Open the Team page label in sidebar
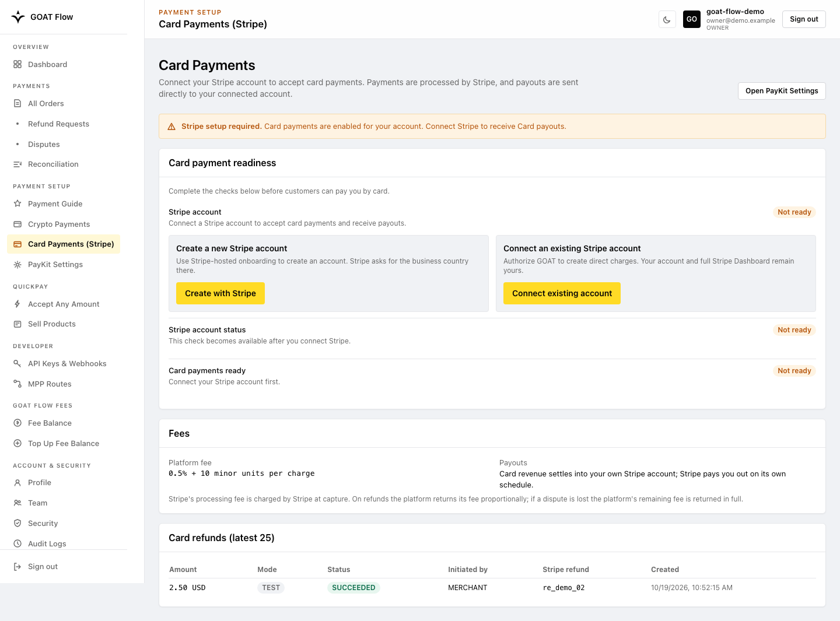Image resolution: width=840 pixels, height=621 pixels. pos(38,503)
